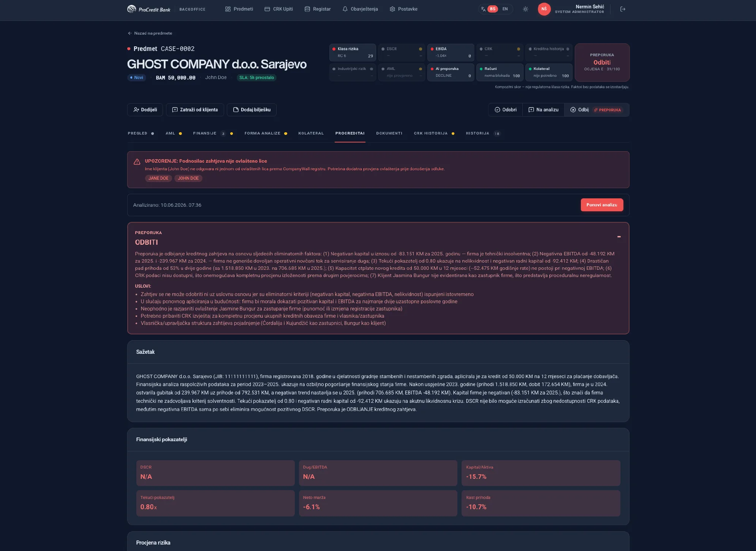Click the Analizirano timestamp text
The height and width of the screenshot is (551, 756).
coord(167,205)
